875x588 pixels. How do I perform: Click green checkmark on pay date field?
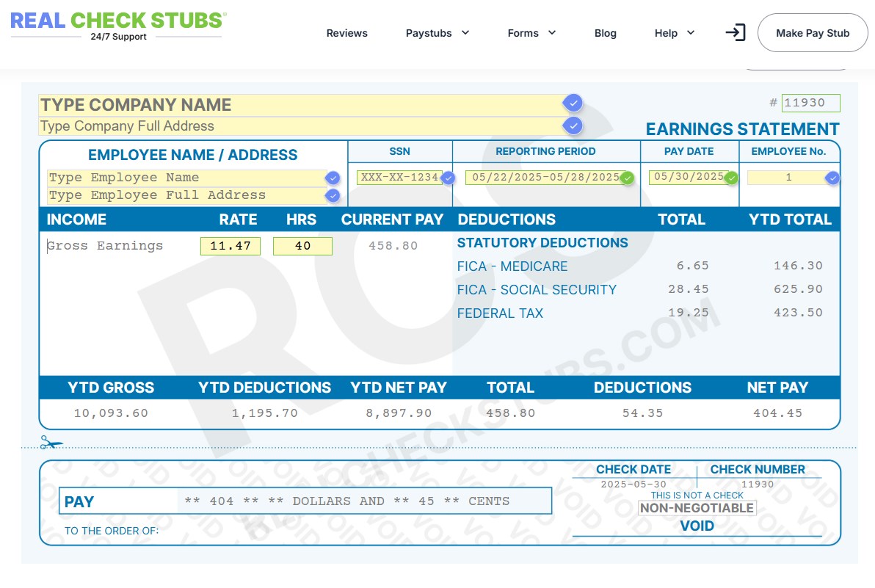coord(731,178)
